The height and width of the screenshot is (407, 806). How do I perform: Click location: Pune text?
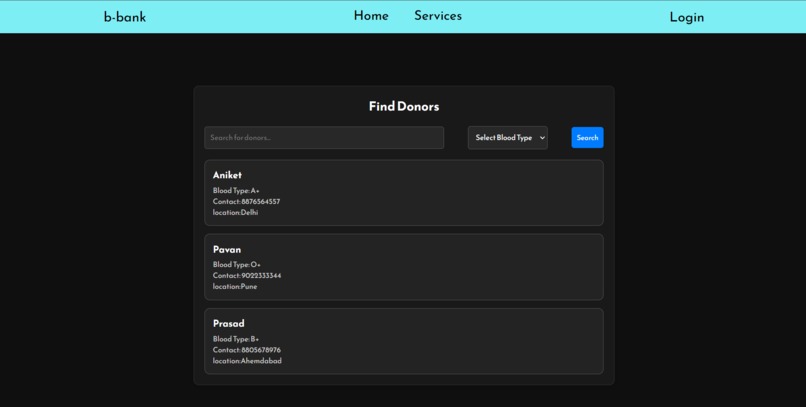235,286
